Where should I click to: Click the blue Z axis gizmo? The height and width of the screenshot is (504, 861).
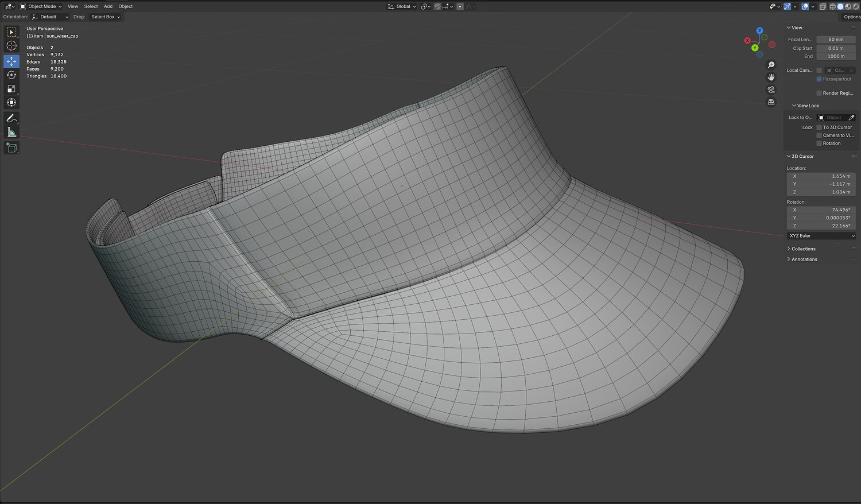(759, 31)
